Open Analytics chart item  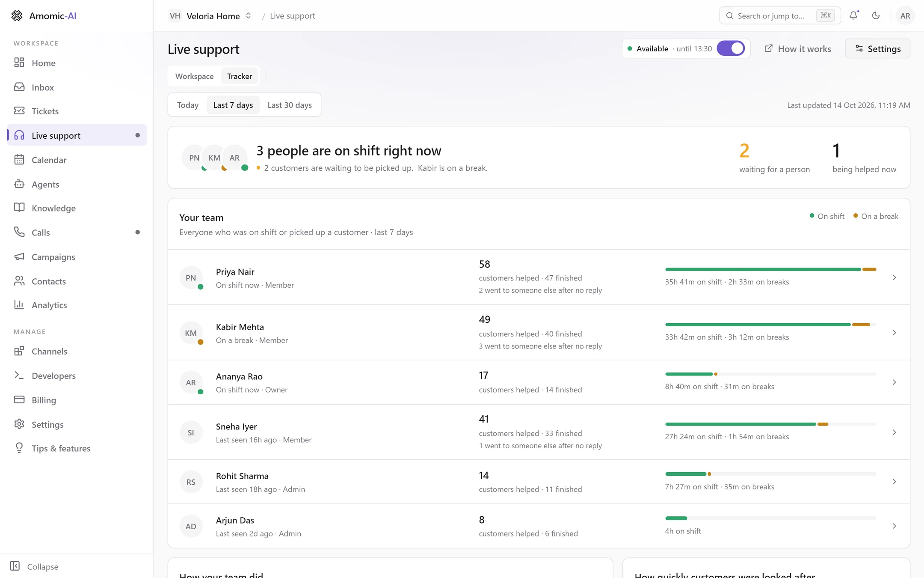[x=77, y=305]
